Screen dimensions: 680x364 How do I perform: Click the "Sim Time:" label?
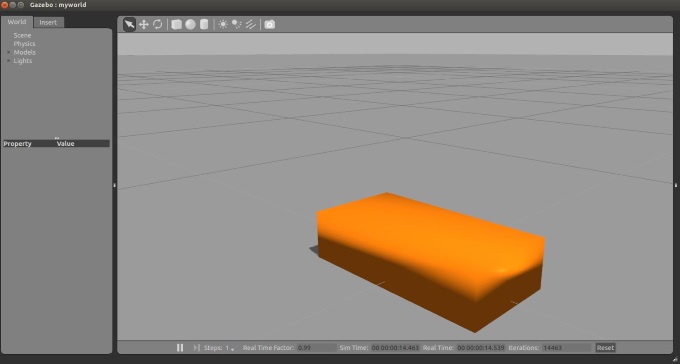pos(354,348)
